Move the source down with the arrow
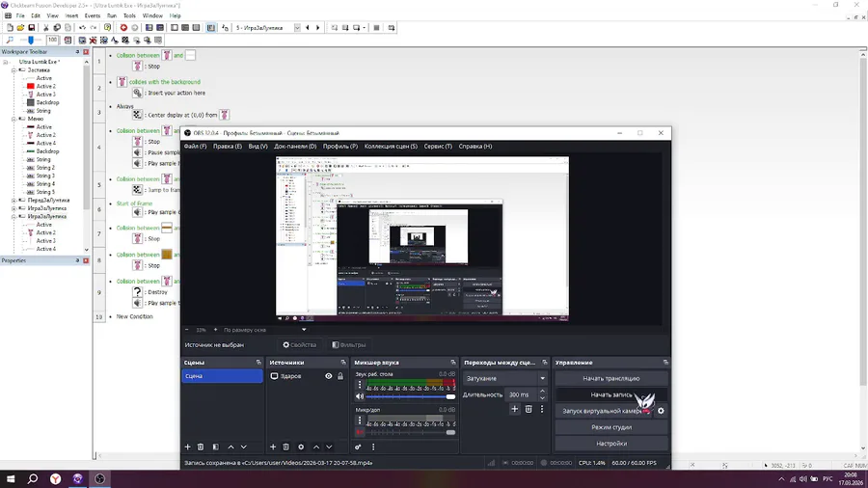This screenshot has width=868, height=488. [329, 447]
